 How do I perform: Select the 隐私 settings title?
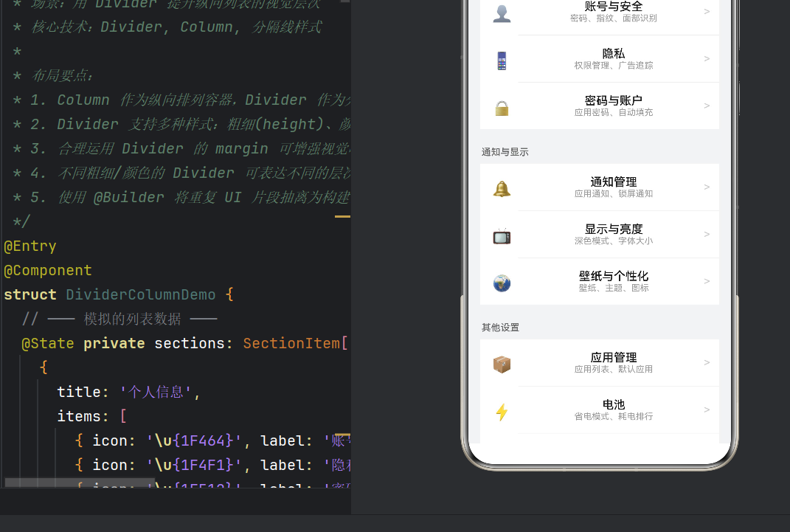point(614,53)
